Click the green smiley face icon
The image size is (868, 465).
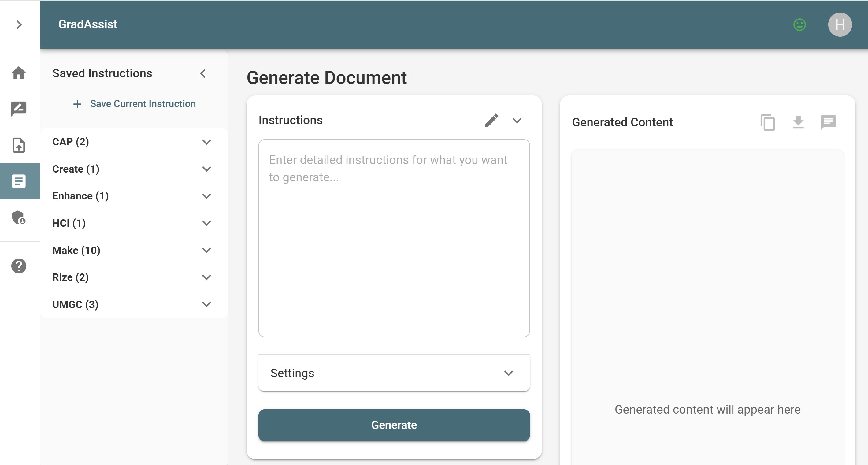pyautogui.click(x=799, y=24)
